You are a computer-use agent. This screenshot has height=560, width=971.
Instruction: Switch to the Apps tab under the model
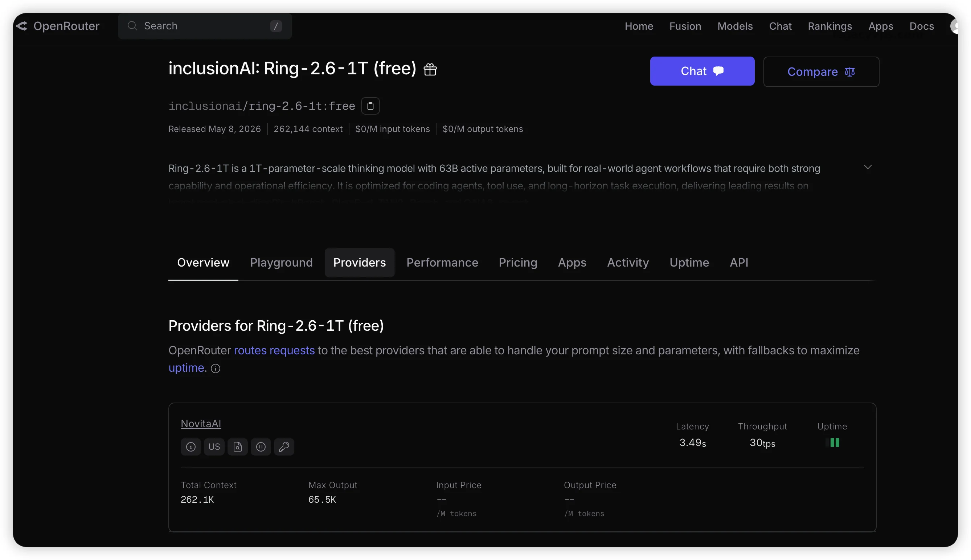[572, 262]
